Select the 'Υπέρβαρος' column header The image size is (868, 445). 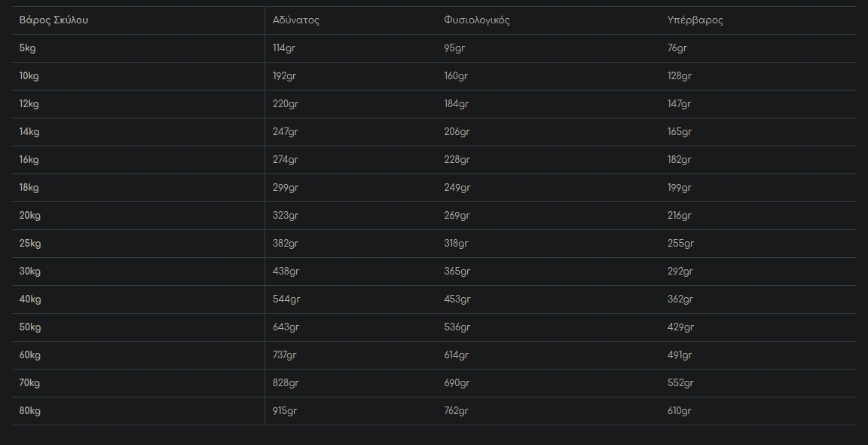tap(695, 20)
